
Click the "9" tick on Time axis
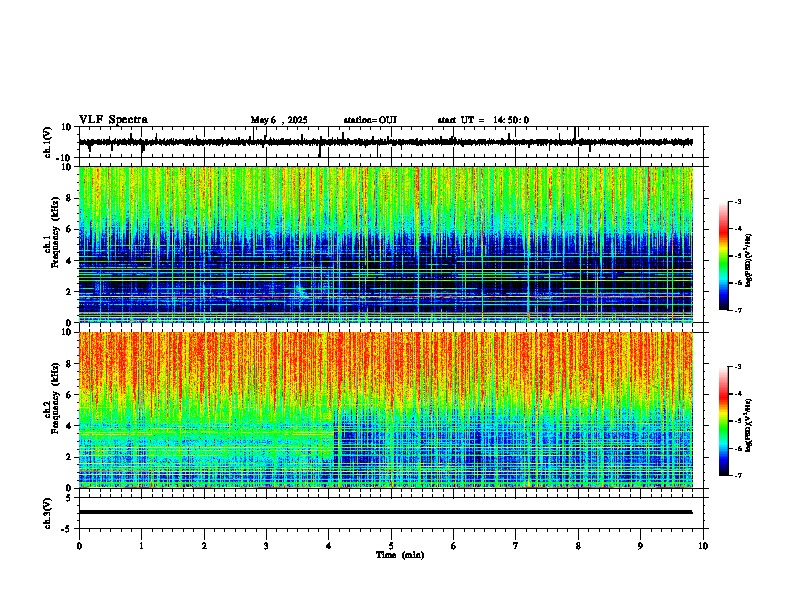point(640,546)
